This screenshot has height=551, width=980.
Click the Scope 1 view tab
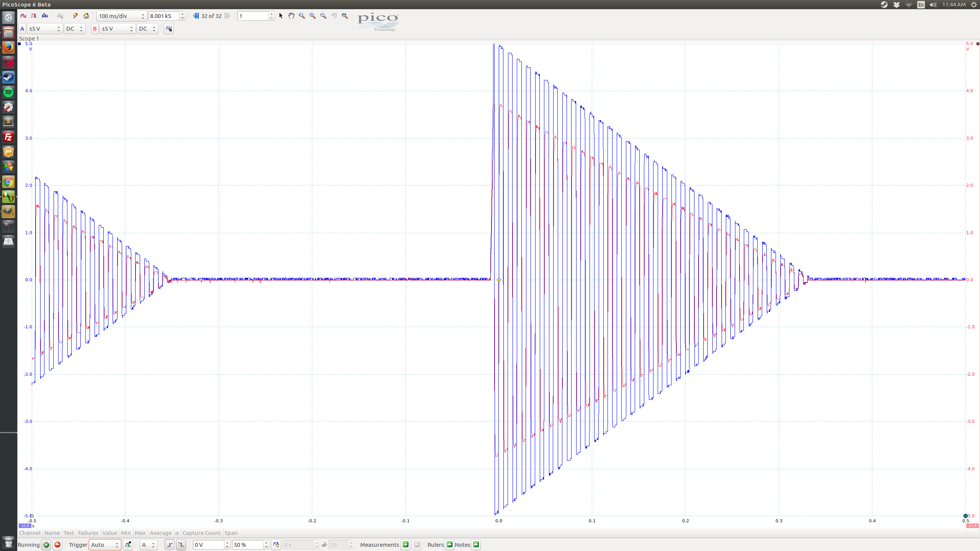(29, 39)
